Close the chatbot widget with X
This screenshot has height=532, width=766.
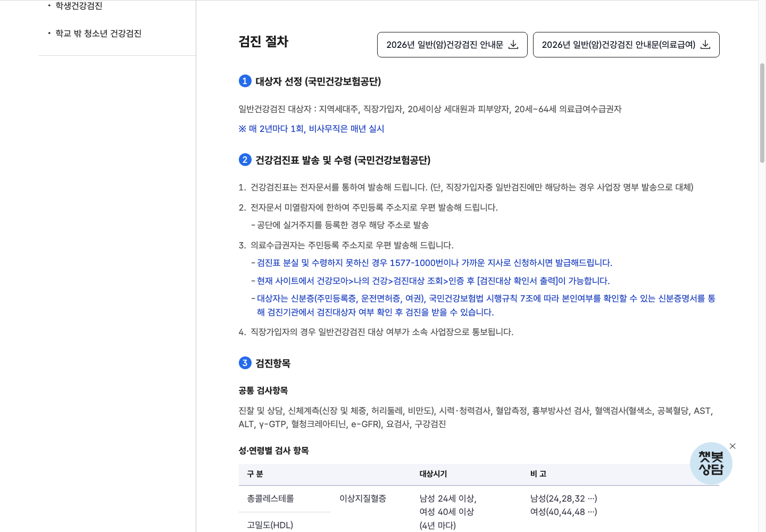tap(732, 446)
